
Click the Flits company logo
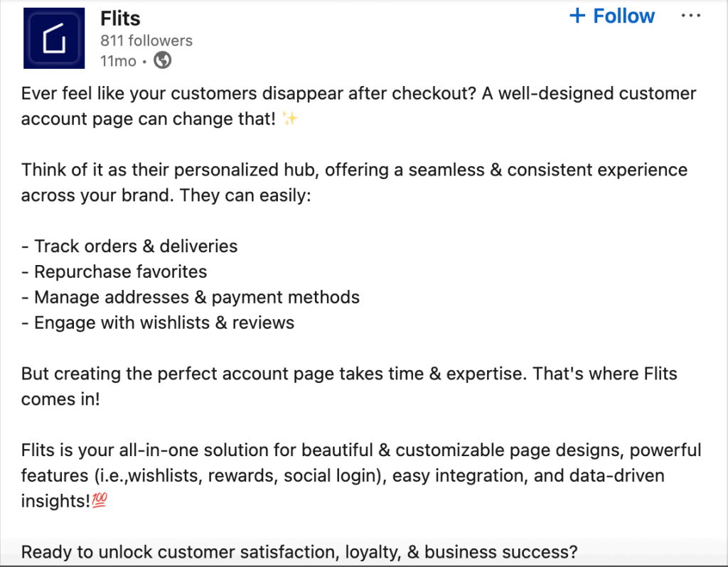tap(54, 38)
